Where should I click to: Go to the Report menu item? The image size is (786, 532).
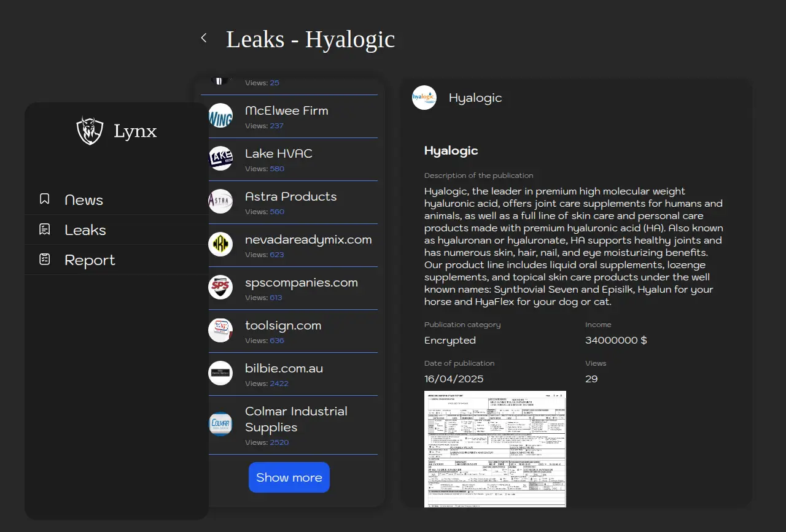(90, 260)
